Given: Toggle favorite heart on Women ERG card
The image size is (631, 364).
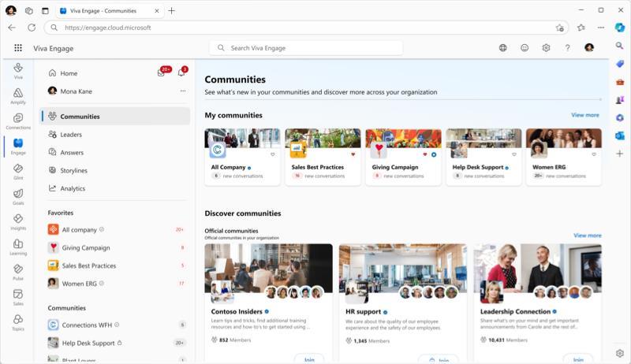Looking at the screenshot, I should click(x=594, y=154).
